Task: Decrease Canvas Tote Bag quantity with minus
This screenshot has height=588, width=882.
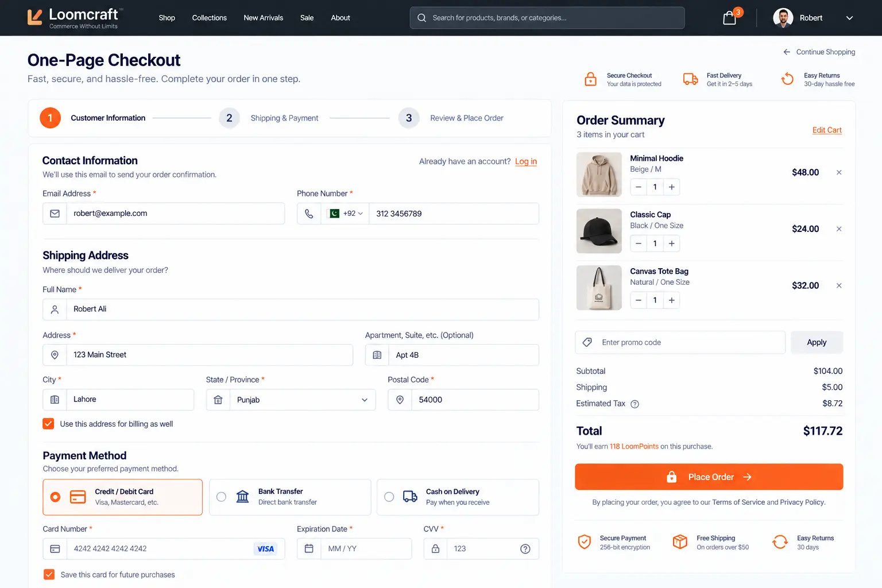Action: click(x=639, y=300)
